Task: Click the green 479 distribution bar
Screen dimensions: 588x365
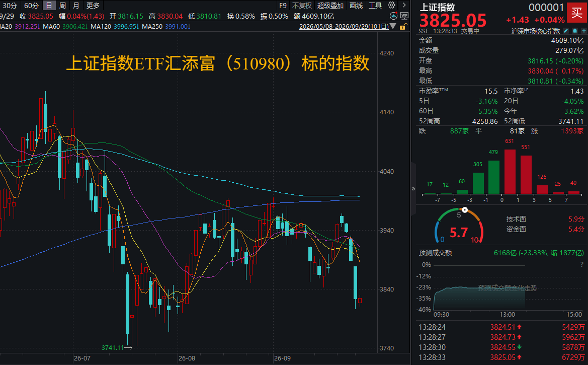Action: (x=493, y=177)
